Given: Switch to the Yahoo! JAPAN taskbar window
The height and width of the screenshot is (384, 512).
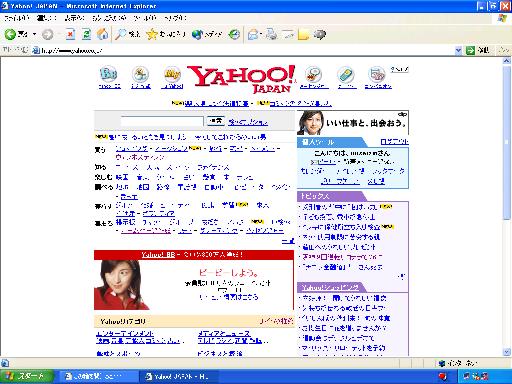Looking at the screenshot, I should [179, 376].
